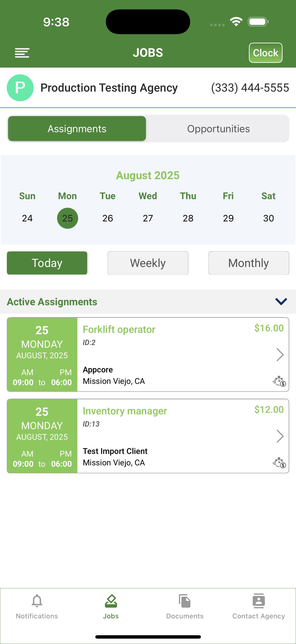
Task: Switch to the Opportunities tab
Action: [218, 129]
